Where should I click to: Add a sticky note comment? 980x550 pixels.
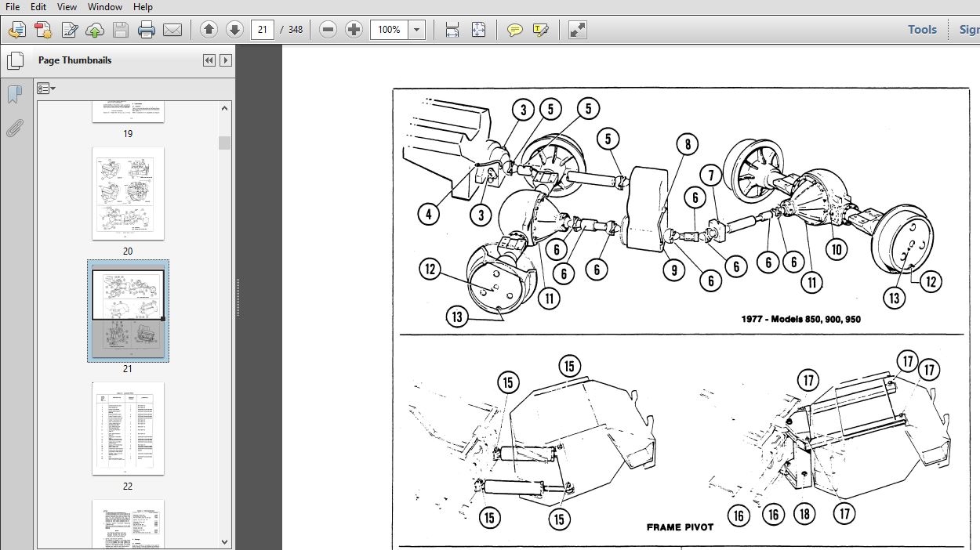tap(514, 30)
